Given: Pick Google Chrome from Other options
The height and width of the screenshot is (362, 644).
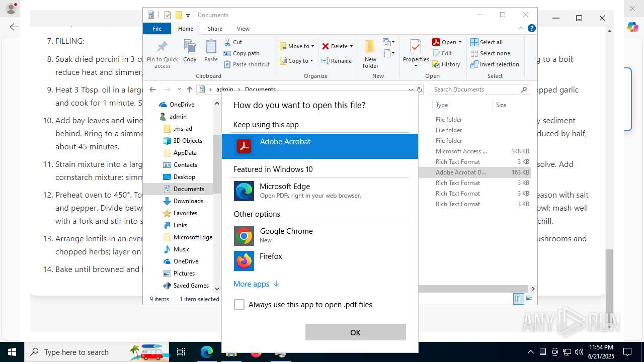Looking at the screenshot, I should [x=320, y=236].
